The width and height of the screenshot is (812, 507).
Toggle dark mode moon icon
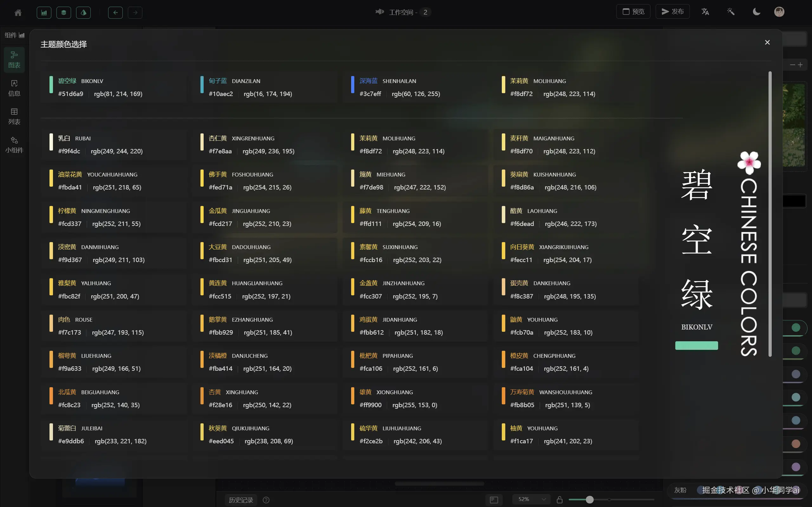pyautogui.click(x=756, y=12)
